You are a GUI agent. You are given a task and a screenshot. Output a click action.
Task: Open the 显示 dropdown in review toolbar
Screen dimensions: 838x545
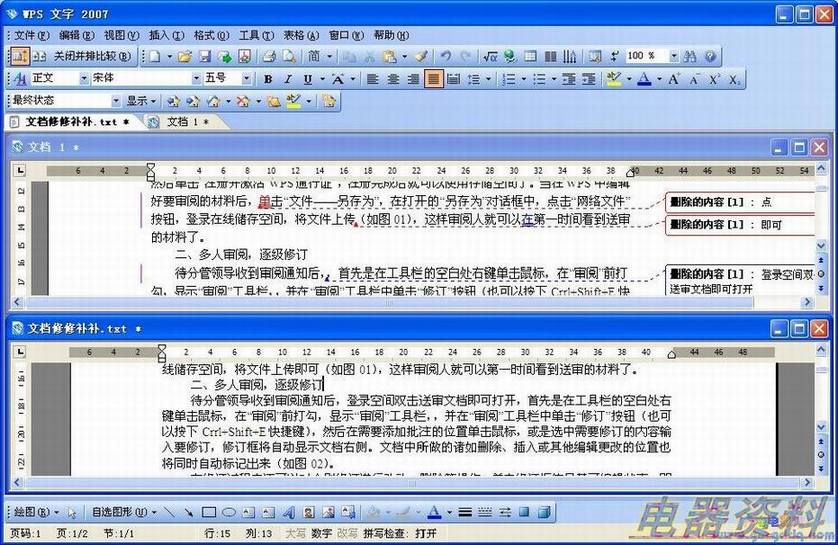pos(141,100)
